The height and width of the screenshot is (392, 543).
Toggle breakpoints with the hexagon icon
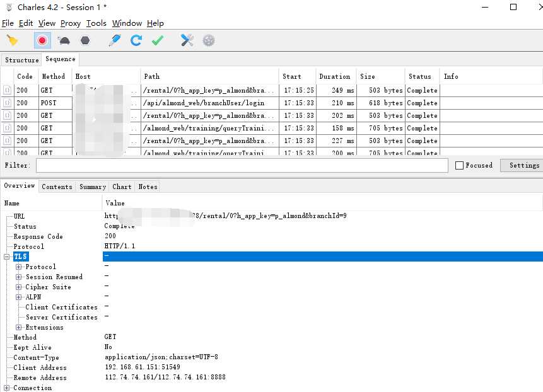point(85,40)
